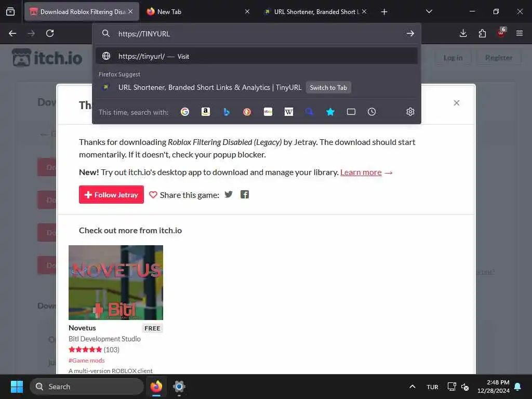Open the TUR keyboard language switcher
The image size is (532, 399).
[x=432, y=387]
